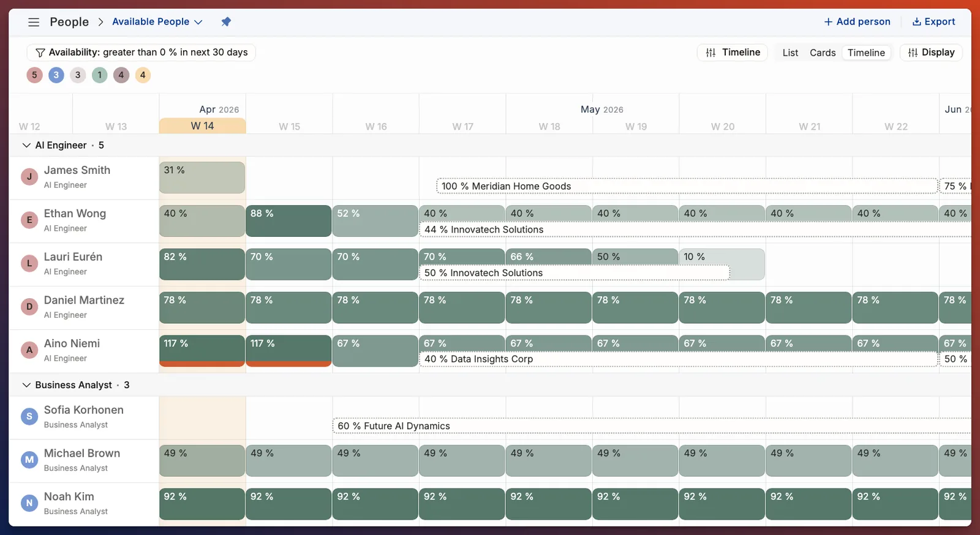Click Add person button
The width and height of the screenshot is (980, 535).
tap(857, 22)
